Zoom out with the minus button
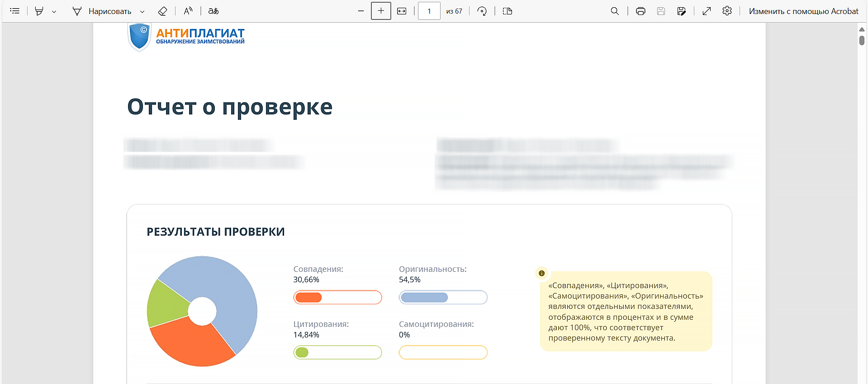This screenshot has width=868, height=384. pyautogui.click(x=361, y=11)
